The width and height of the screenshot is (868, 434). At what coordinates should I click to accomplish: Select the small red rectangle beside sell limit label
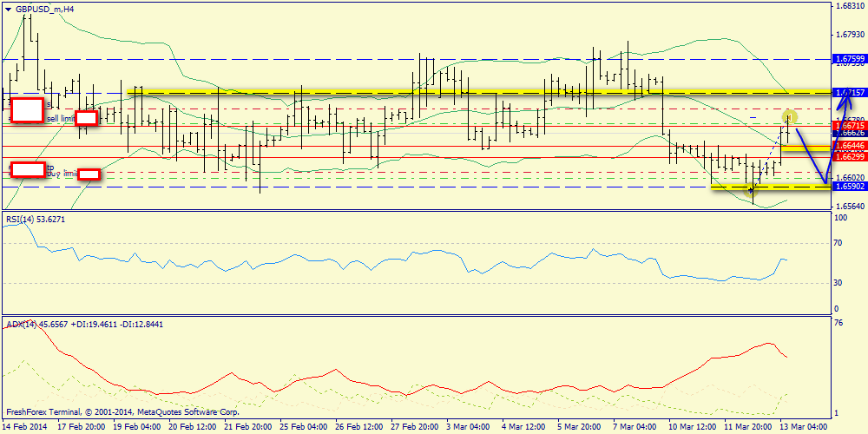[87, 118]
